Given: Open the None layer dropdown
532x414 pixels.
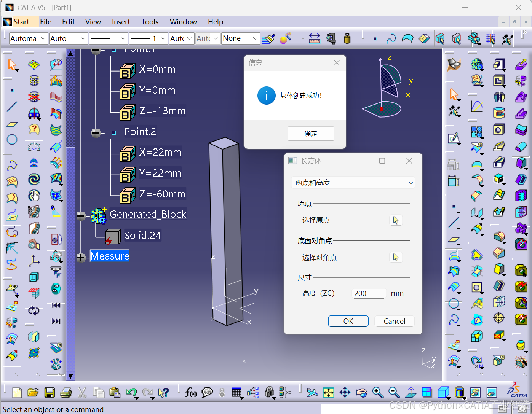Looking at the screenshot, I should (x=241, y=38).
